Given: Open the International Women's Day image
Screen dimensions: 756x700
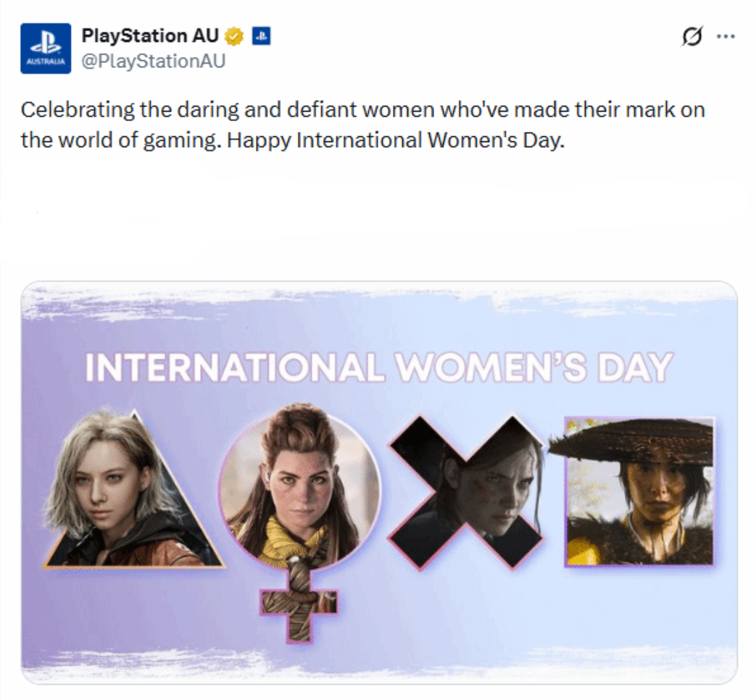Looking at the screenshot, I should point(379,483).
